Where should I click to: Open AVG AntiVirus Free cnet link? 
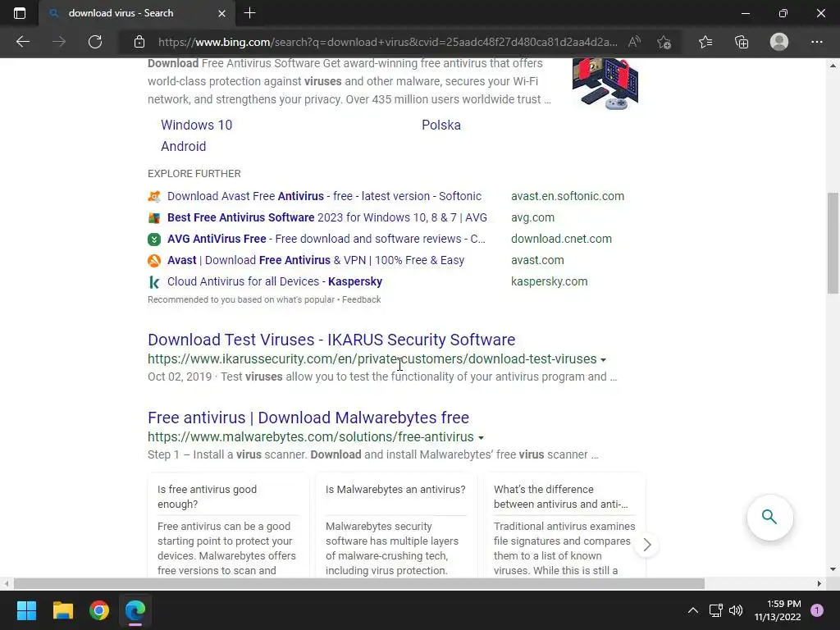click(x=326, y=239)
